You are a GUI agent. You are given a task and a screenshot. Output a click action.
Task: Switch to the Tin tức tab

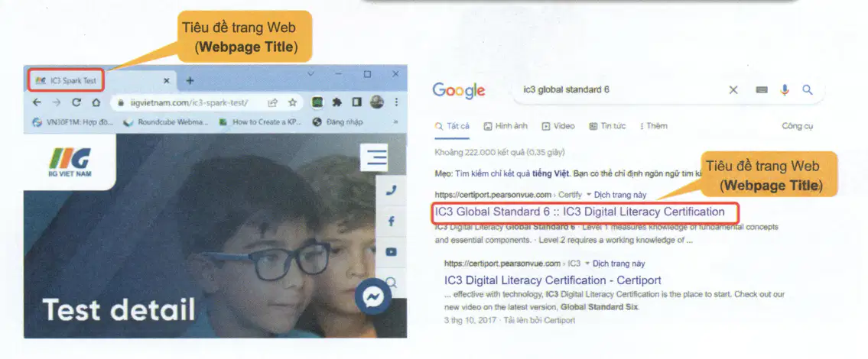point(607,126)
